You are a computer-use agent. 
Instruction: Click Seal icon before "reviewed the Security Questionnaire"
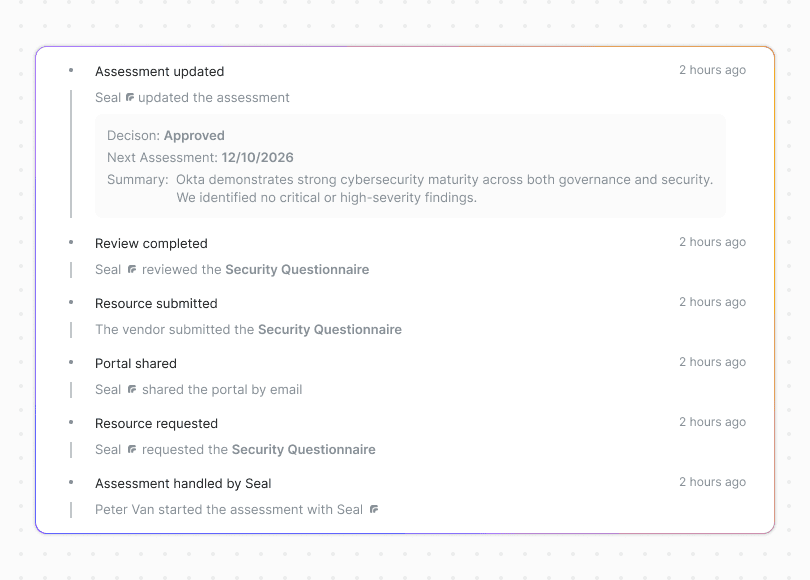pyautogui.click(x=131, y=270)
